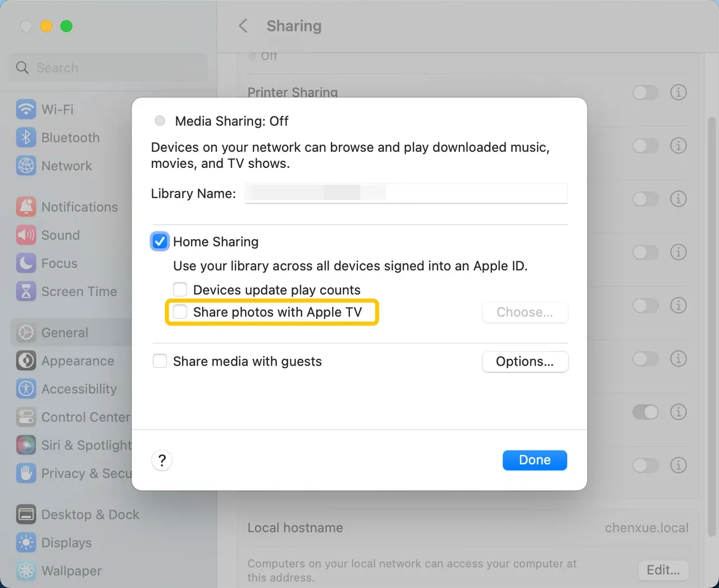Image resolution: width=719 pixels, height=588 pixels.
Task: Click the disabled Choose... button
Action: click(525, 312)
